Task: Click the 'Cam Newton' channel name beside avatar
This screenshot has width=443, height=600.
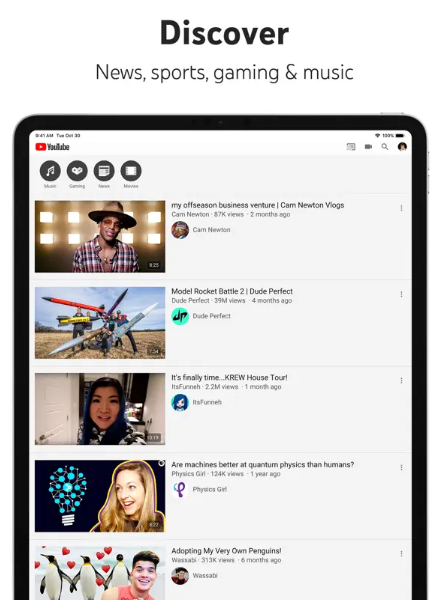Action: coord(211,230)
